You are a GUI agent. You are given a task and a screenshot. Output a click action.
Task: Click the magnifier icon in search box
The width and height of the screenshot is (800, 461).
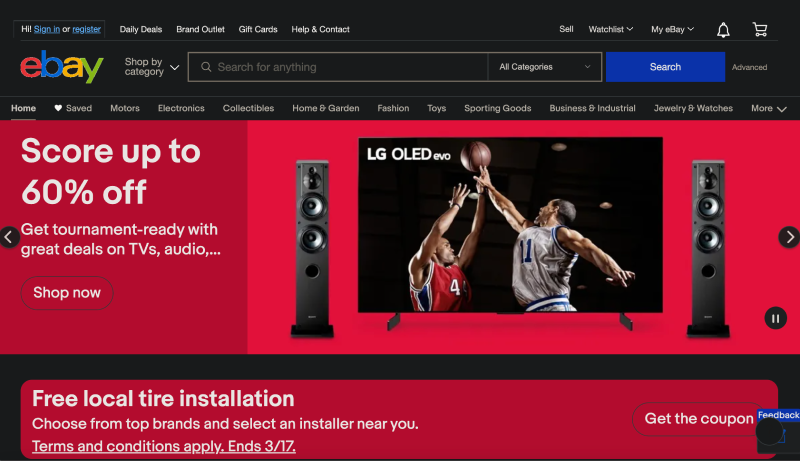coord(206,67)
